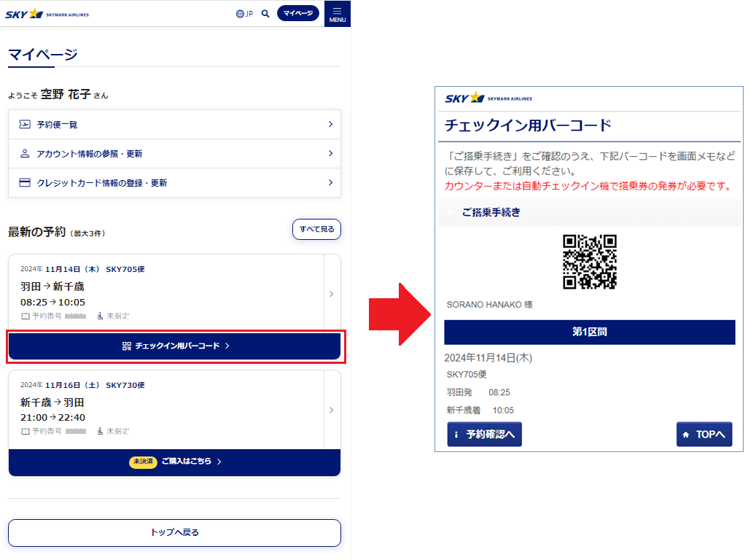This screenshot has width=748, height=560.
Task: Open details chevron for SKY705 flight
Action: point(332,294)
